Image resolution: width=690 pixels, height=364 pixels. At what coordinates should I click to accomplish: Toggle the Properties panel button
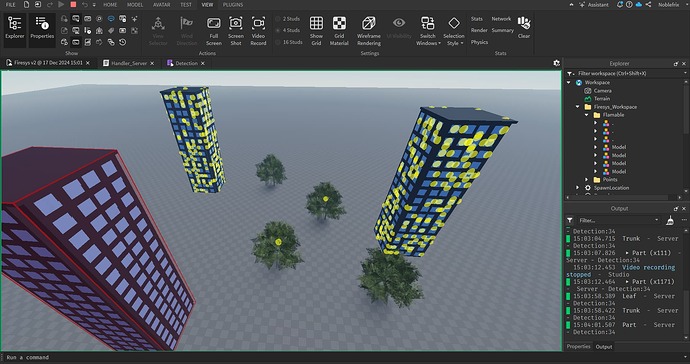click(42, 29)
